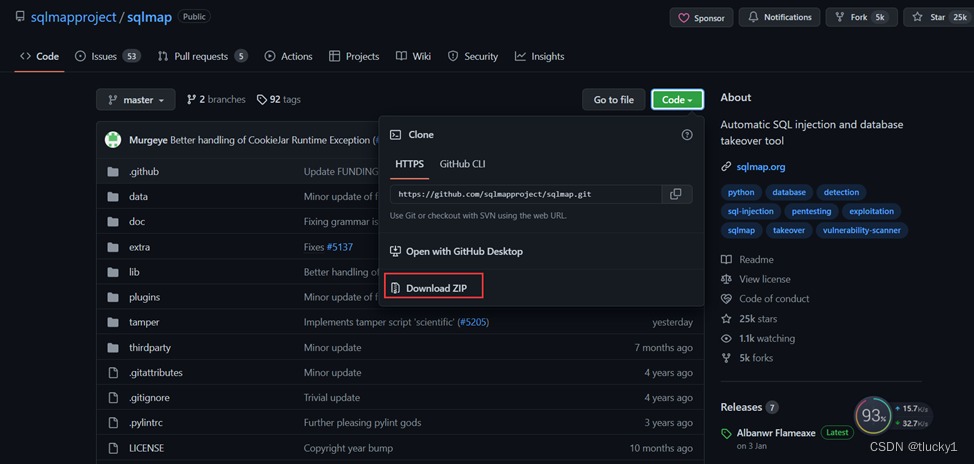The width and height of the screenshot is (974, 464).
Task: Click the python topic tag
Action: click(740, 193)
